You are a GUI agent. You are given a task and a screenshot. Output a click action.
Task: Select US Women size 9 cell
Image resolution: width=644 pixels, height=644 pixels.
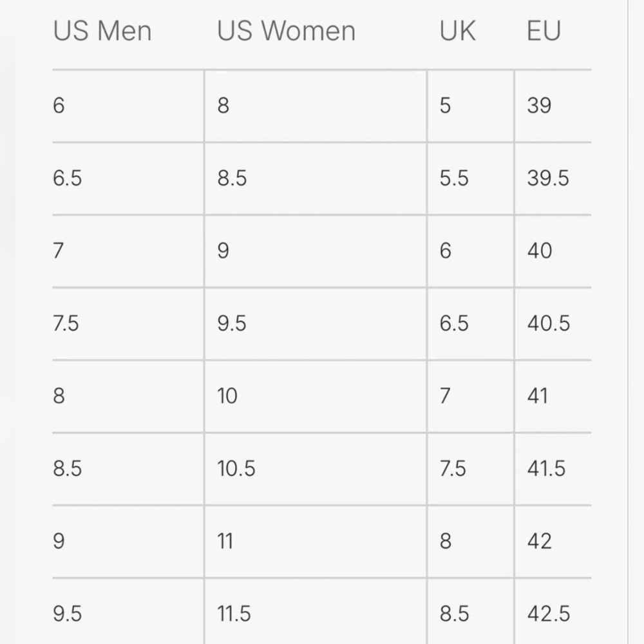point(316,251)
